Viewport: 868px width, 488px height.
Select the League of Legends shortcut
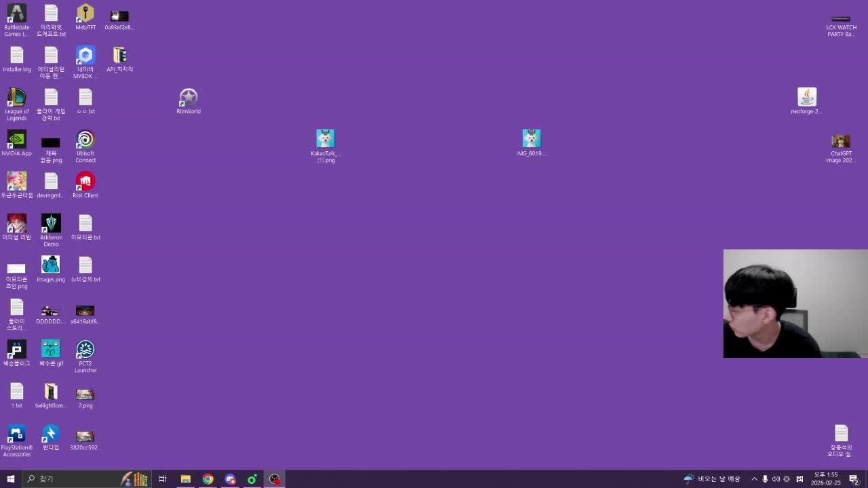16,104
